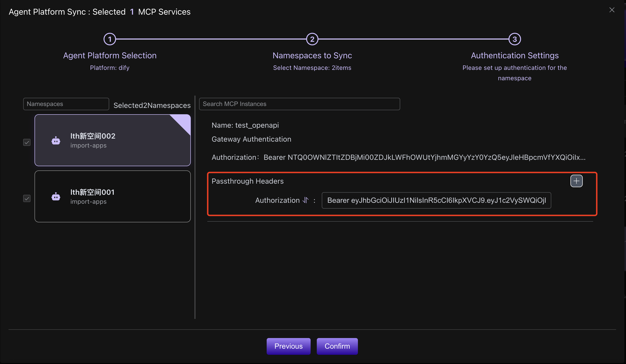Close the Agent Platform Sync dialog

point(612,10)
